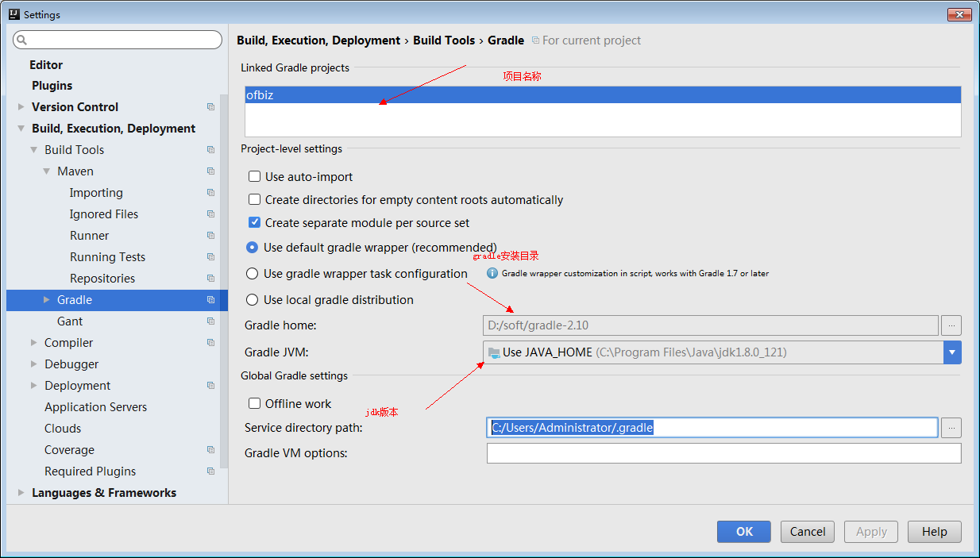
Task: Click the folder icon in Gradle JVM field
Action: 494,352
